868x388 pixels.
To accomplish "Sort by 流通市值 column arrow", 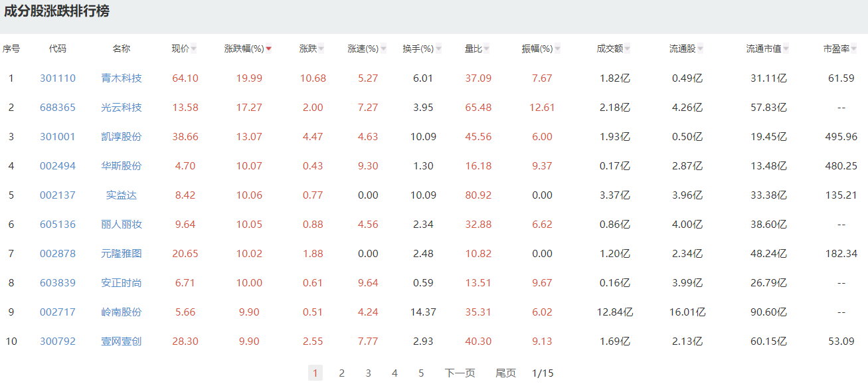I will [x=786, y=48].
